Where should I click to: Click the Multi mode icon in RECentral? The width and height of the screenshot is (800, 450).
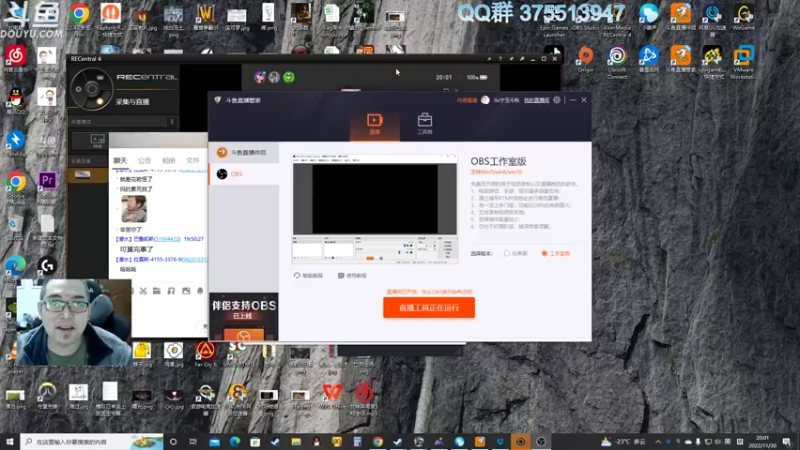pyautogui.click(x=97, y=141)
